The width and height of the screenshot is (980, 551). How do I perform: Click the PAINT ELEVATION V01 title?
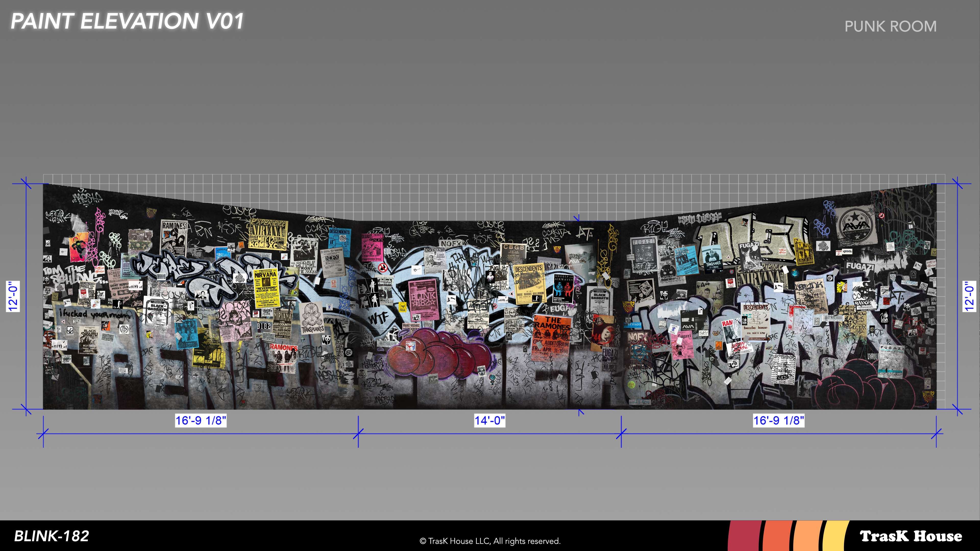click(127, 21)
